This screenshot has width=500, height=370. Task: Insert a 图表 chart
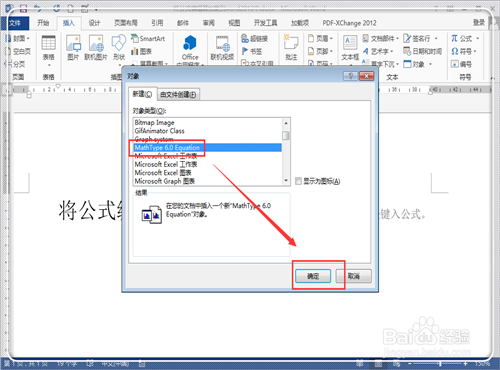142,51
